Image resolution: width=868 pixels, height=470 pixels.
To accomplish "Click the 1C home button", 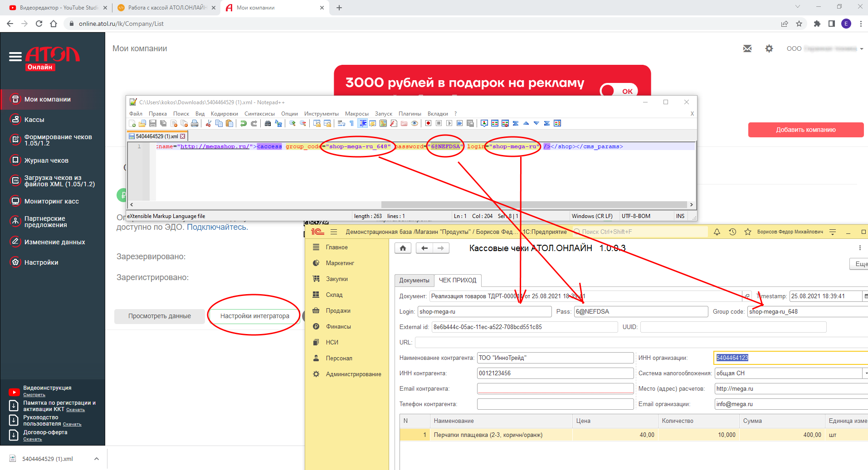I will (x=403, y=248).
